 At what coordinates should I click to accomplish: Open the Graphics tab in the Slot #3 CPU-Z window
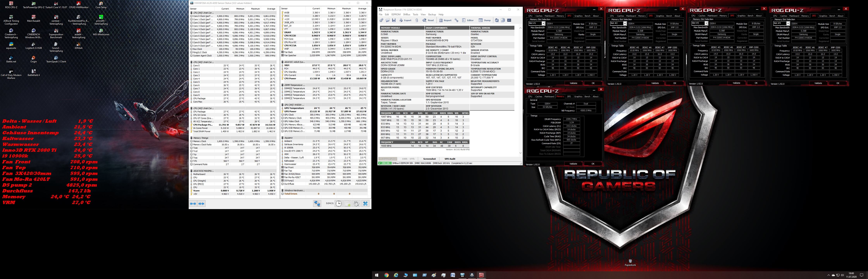click(741, 16)
